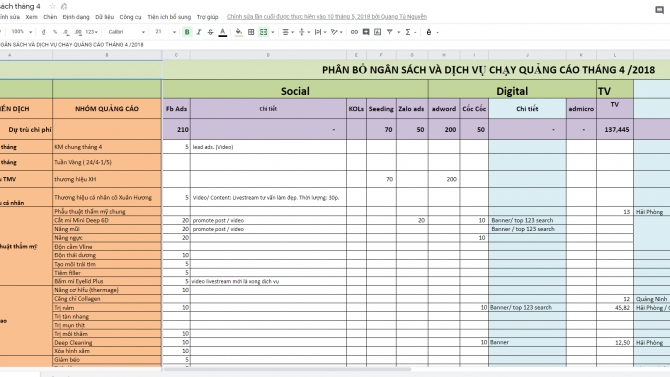670x377 pixels.
Task: Open zoom 100% dropdown
Action: 22,32
